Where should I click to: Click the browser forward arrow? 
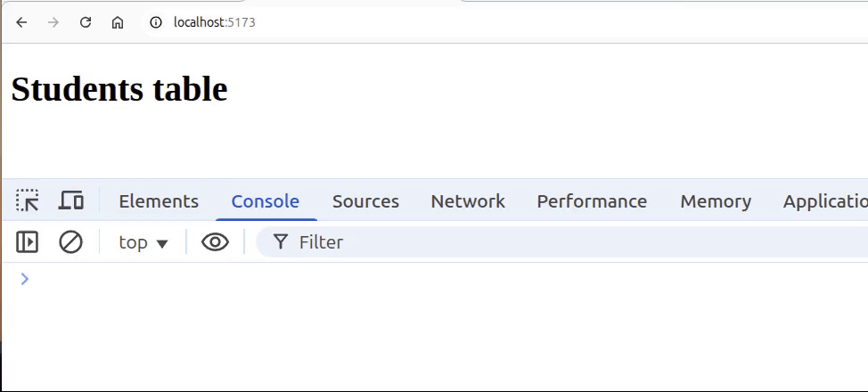point(53,22)
